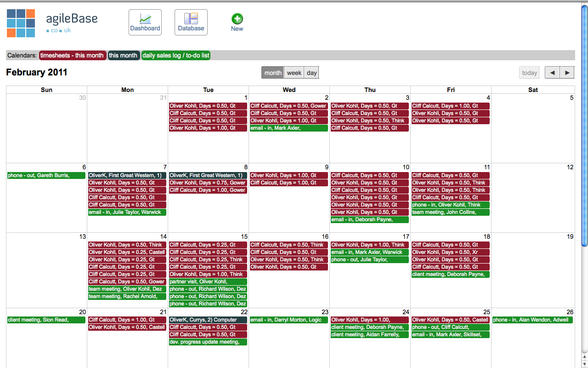The width and height of the screenshot is (588, 368).
Task: Toggle timesheets - this month calendar
Action: 72,55
